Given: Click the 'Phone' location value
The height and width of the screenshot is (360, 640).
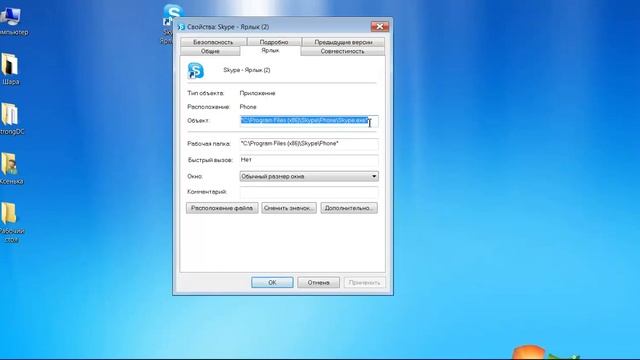Looking at the screenshot, I should click(x=248, y=107).
